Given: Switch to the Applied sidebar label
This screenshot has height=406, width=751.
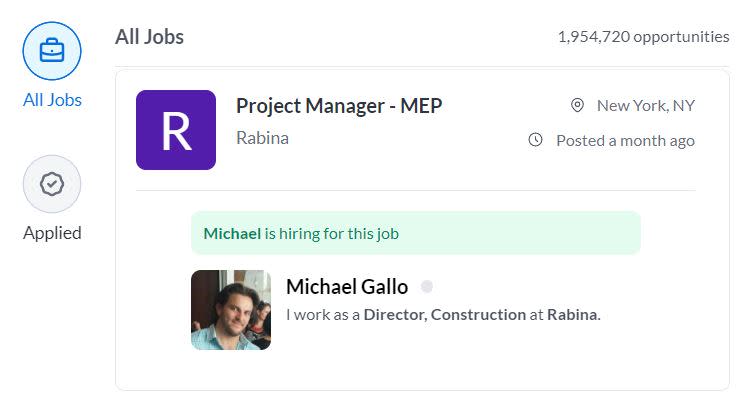Looking at the screenshot, I should click(52, 233).
